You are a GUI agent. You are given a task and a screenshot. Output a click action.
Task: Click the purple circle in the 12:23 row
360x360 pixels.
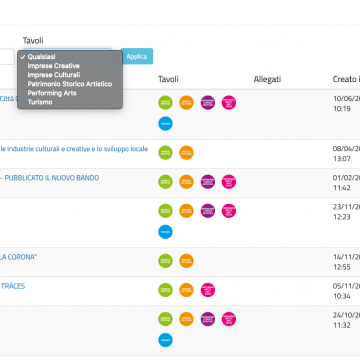(208, 211)
